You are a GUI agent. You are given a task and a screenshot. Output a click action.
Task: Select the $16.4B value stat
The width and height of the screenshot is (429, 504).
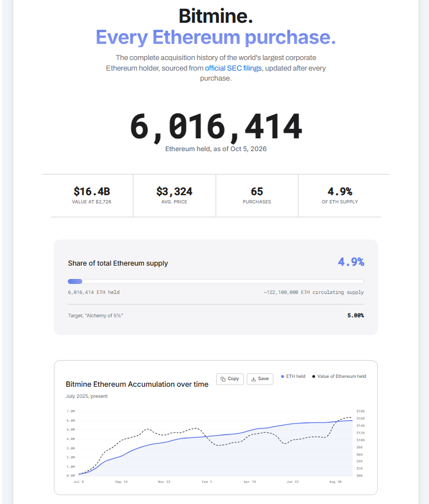[x=92, y=196]
